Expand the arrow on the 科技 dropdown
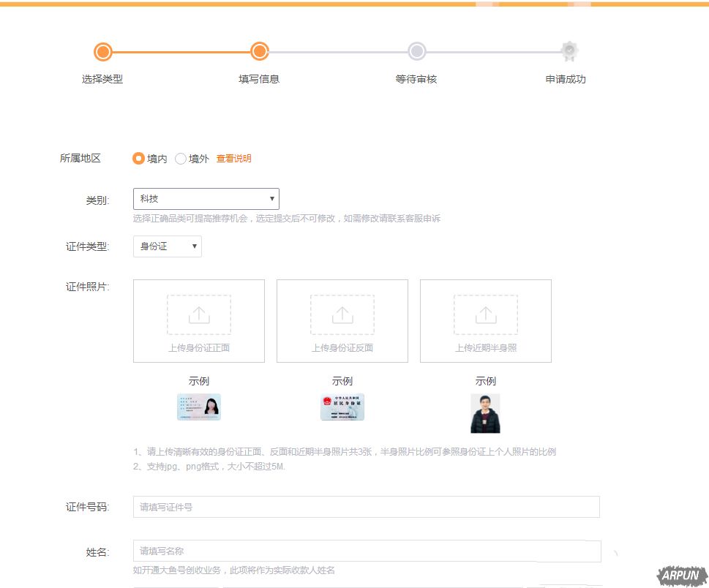 [271, 198]
